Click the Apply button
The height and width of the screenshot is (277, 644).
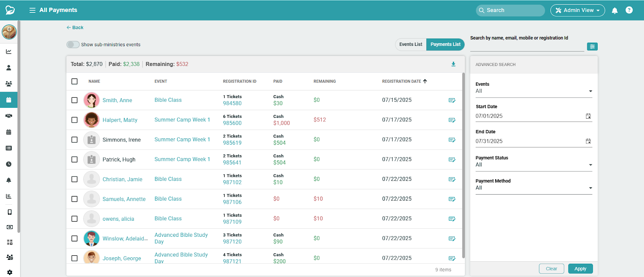(x=580, y=269)
